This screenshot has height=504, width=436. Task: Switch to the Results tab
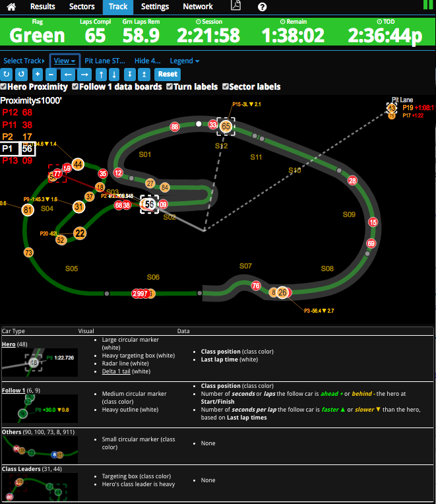pos(43,7)
